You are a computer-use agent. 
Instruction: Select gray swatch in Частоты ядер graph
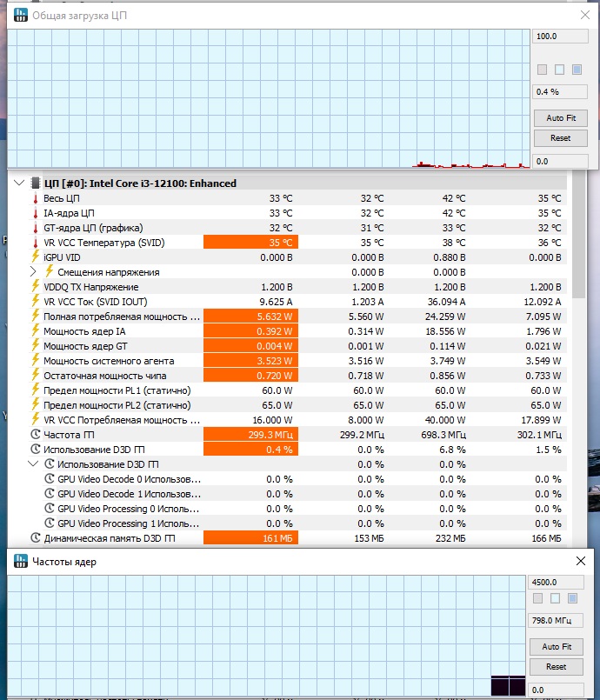[538, 598]
